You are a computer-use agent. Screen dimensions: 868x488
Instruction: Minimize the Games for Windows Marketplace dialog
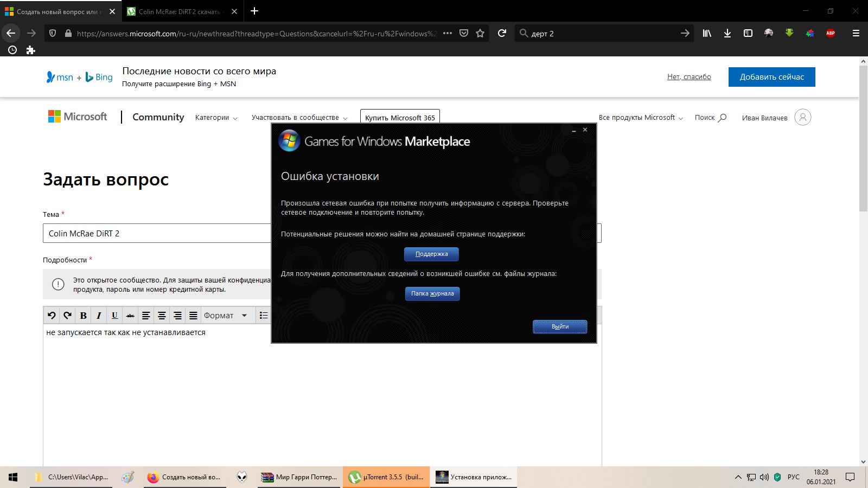(574, 130)
